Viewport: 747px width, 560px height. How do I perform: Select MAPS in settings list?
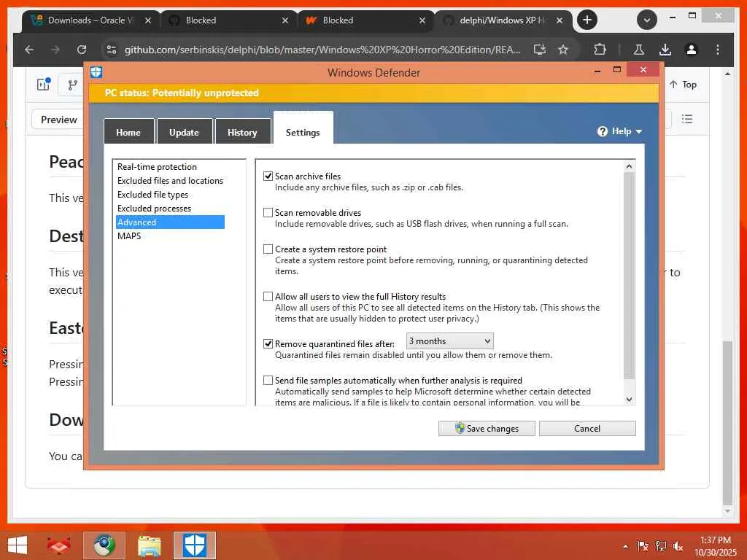pos(129,236)
